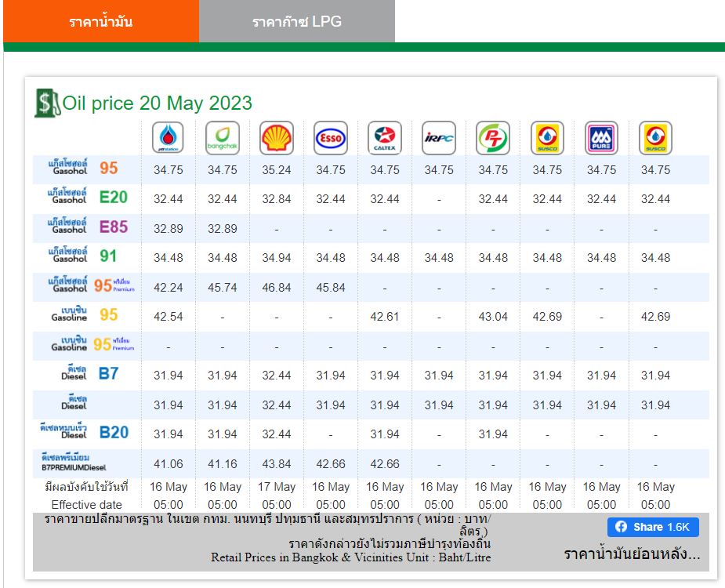The height and width of the screenshot is (588, 725).
Task: Click the green oil price dollar pump icon
Action: coord(47,103)
